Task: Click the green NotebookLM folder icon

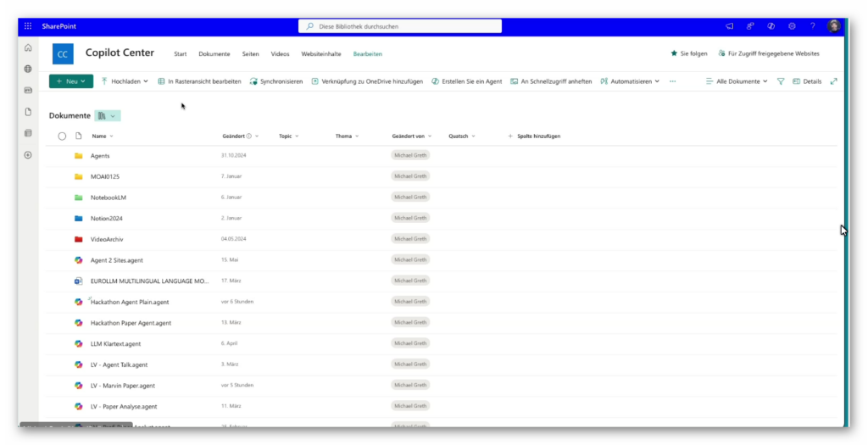Action: (79, 197)
